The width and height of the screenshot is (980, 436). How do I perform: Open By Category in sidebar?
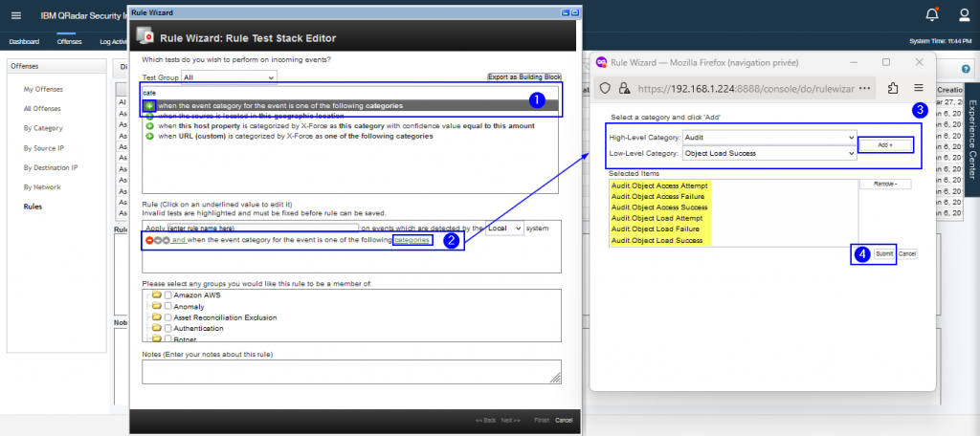point(43,128)
